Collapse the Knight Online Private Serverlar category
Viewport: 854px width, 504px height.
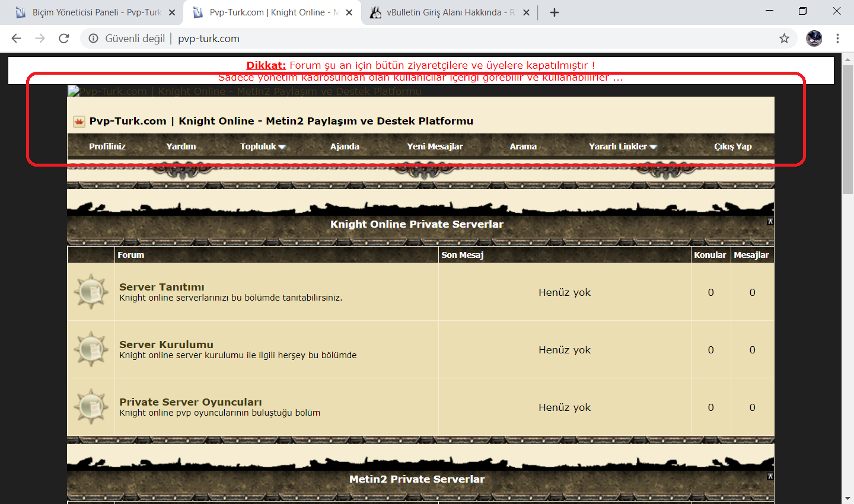point(770,222)
